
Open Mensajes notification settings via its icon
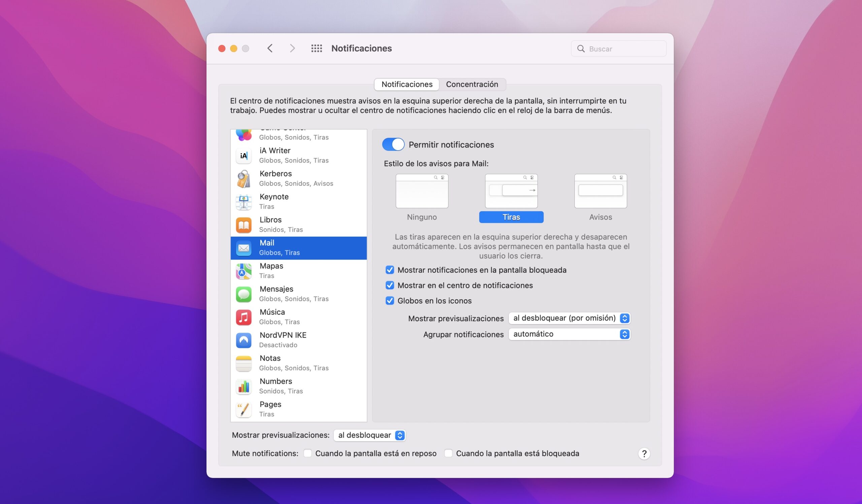(243, 294)
